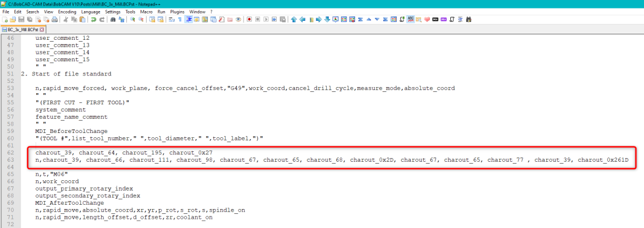Click the Print toolbar icon
644x228 pixels.
click(55, 19)
